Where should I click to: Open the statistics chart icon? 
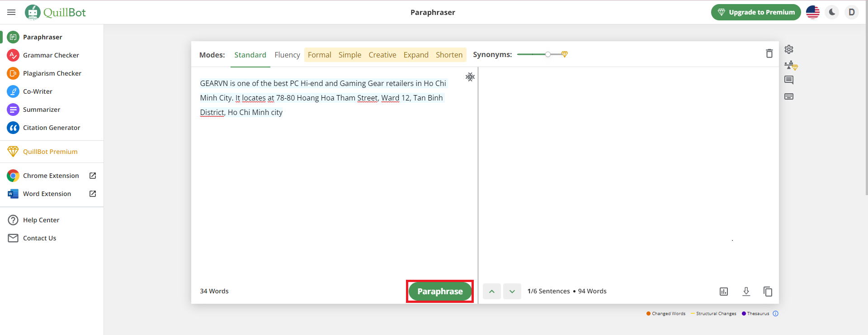click(724, 292)
